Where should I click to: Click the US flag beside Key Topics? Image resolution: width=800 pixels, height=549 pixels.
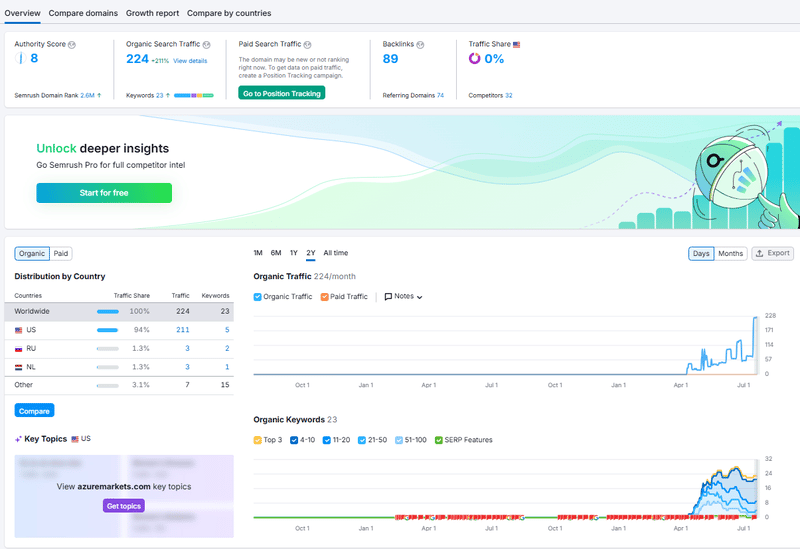point(75,439)
